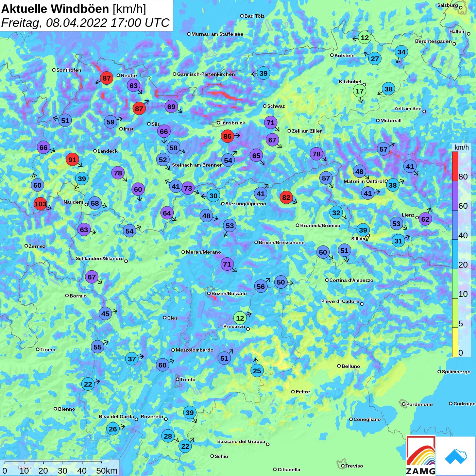
Task: Open the purple 69 gust marker
Action: click(x=171, y=106)
